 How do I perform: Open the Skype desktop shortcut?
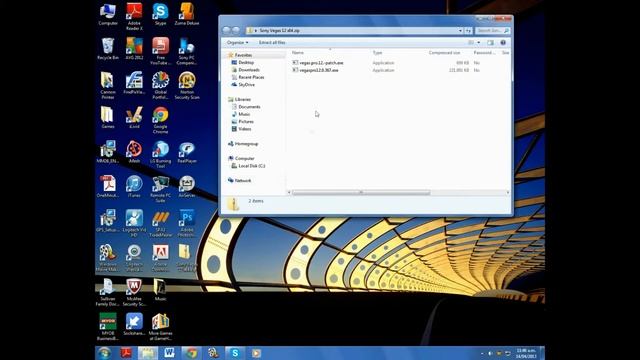pyautogui.click(x=160, y=14)
